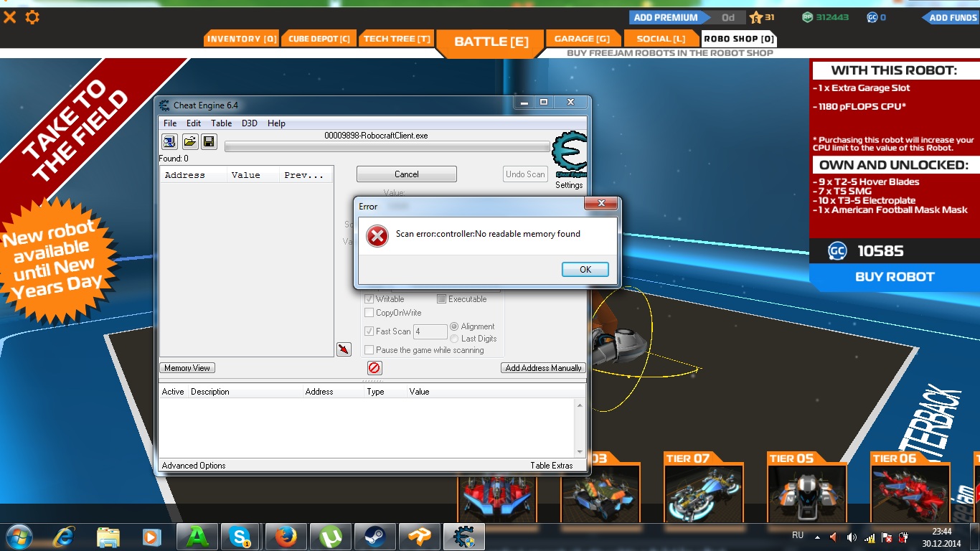Click the Cheat Engine title bar icon
980x551 pixels.
click(164, 105)
